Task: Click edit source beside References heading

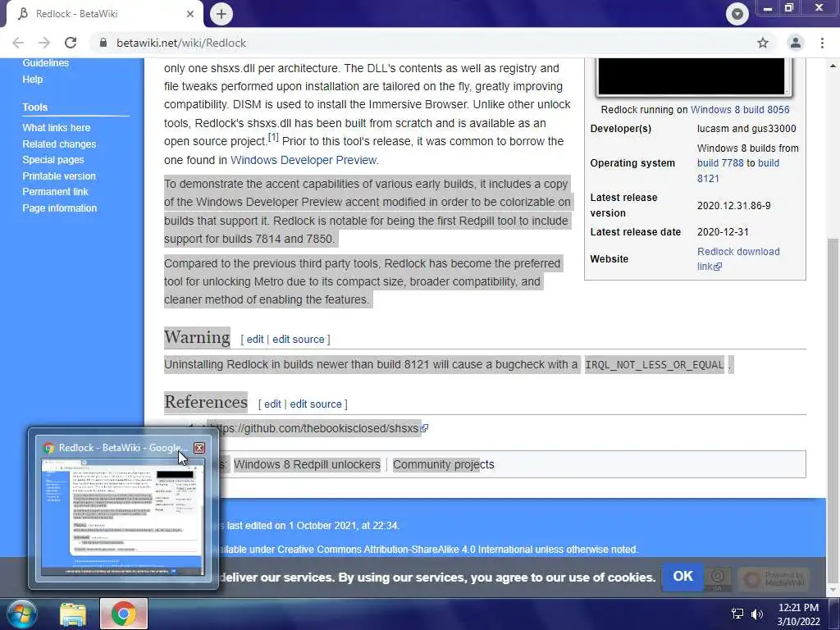Action: 316,404
